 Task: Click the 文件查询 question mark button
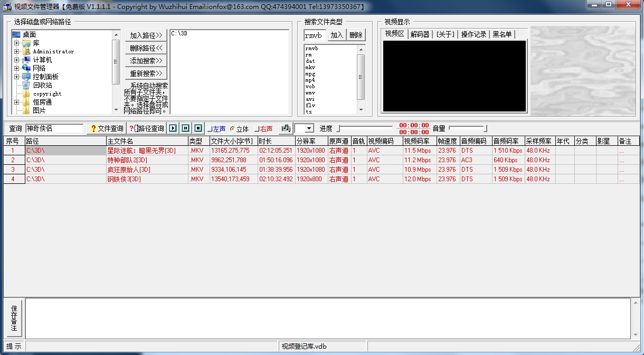pos(107,128)
